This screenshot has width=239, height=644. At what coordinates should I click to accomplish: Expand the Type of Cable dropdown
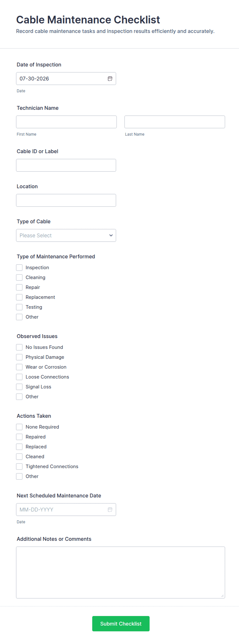coord(66,235)
